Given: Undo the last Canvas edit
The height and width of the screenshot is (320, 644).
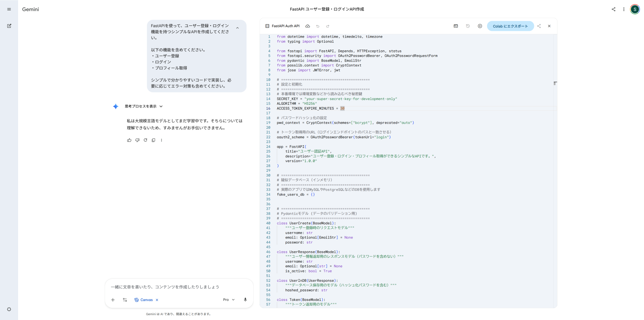Looking at the screenshot, I should [318, 26].
